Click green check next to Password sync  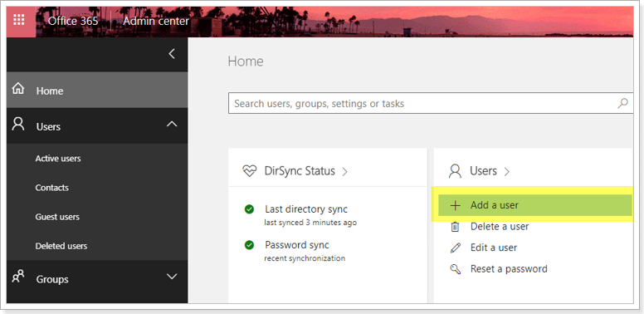click(249, 245)
